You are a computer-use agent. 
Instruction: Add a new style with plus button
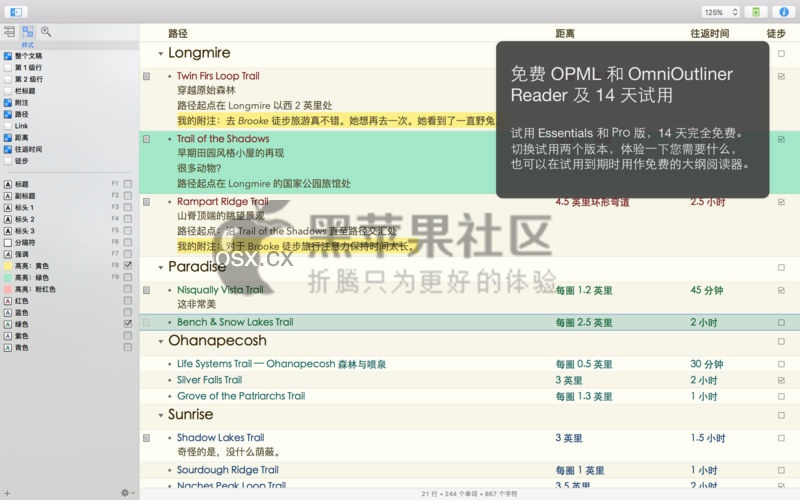(x=7, y=493)
